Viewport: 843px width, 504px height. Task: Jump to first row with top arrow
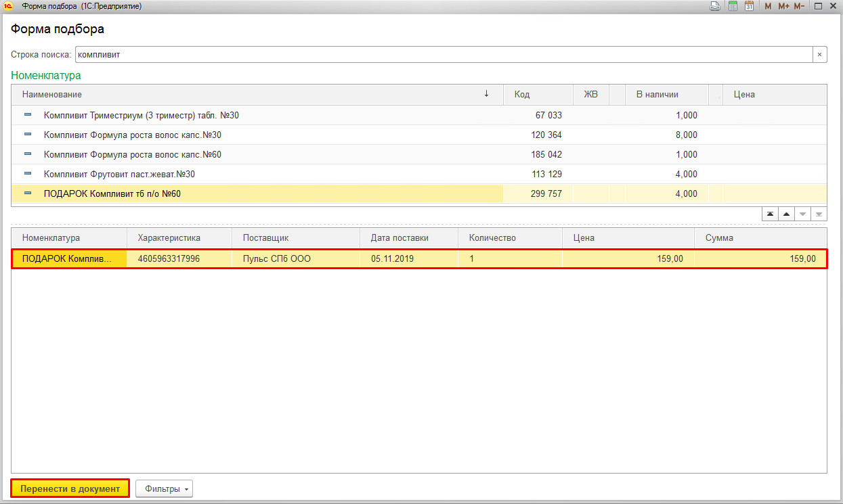tap(770, 214)
